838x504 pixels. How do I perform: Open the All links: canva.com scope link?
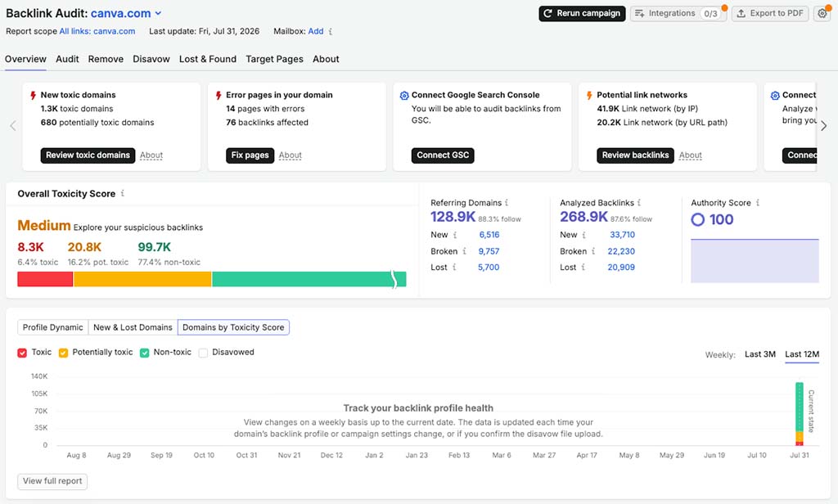point(97,32)
